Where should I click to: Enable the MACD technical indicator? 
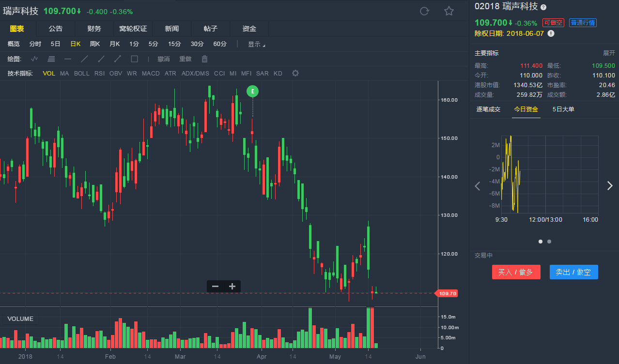151,74
